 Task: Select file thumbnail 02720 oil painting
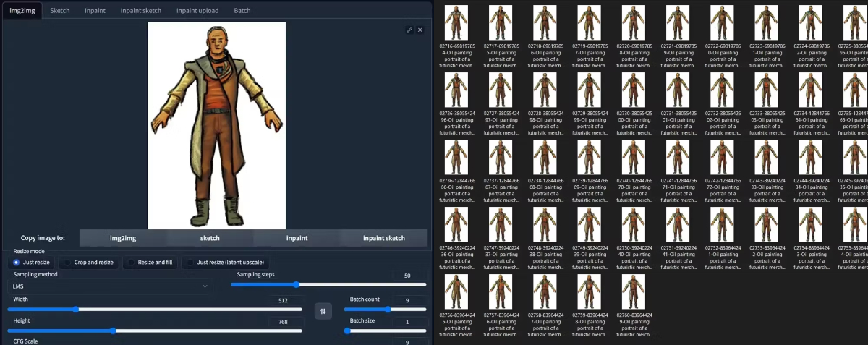[633, 22]
